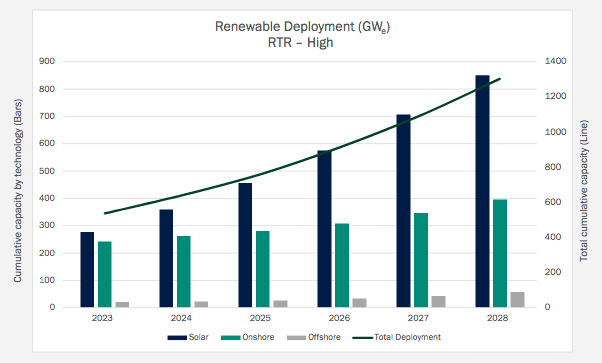Click the 2024 x-axis label
This screenshot has height=363, width=602.
[181, 318]
